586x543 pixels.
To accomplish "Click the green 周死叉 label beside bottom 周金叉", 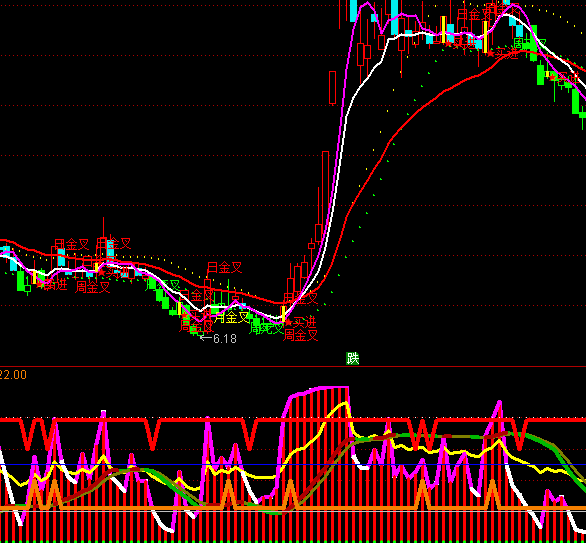I will click(266, 328).
